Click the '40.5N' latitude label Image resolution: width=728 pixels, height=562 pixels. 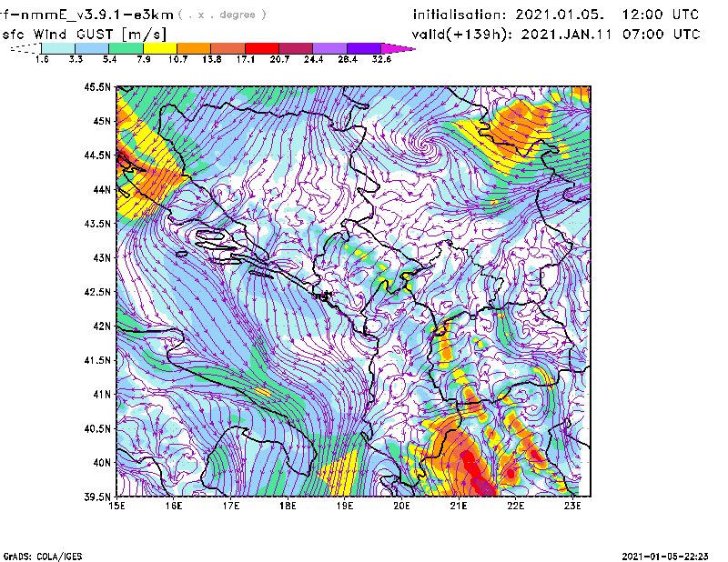[x=97, y=428]
